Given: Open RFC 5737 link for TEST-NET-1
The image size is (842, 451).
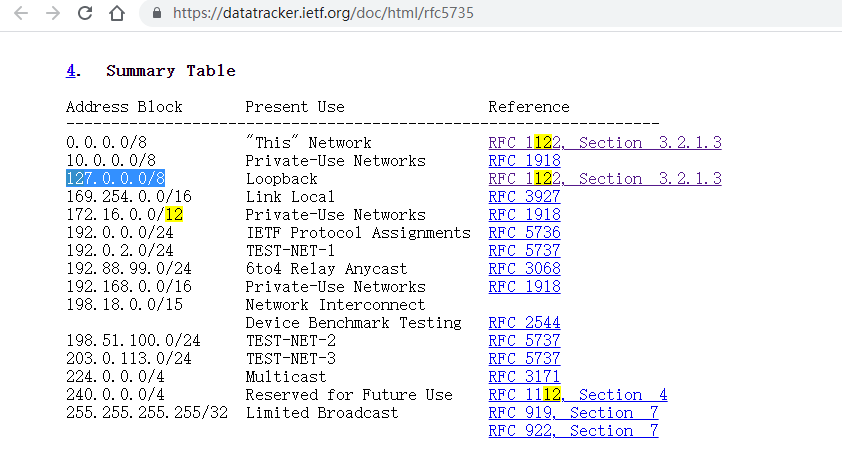Looking at the screenshot, I should pyautogui.click(x=524, y=250).
